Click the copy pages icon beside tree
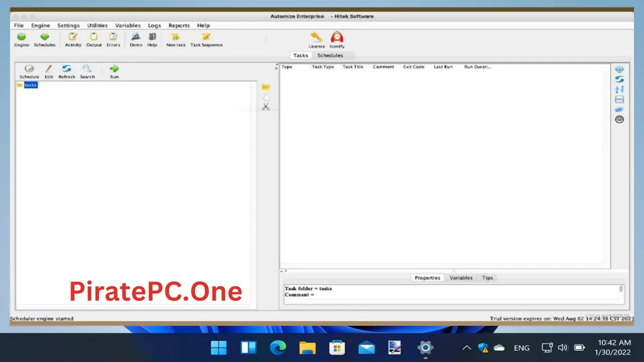644x362 pixels. click(266, 98)
